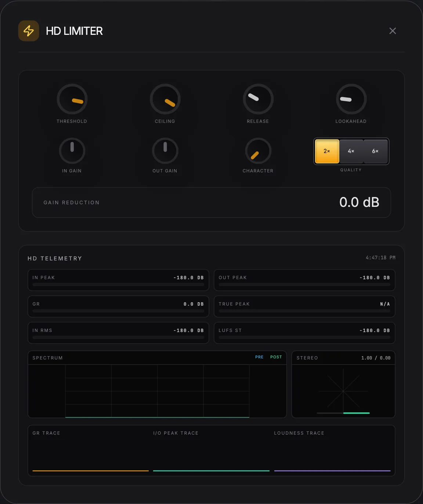Select 6× oversampling quality

375,151
